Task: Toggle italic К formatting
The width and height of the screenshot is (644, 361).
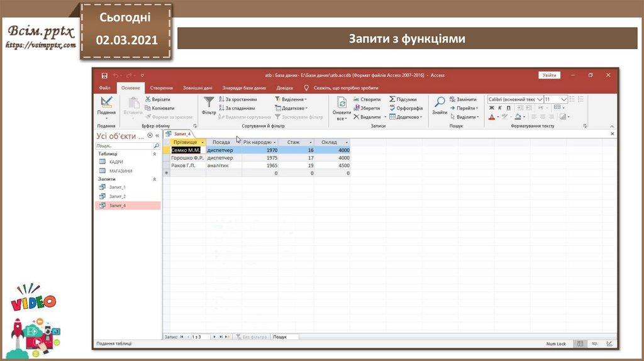Action: [x=500, y=108]
